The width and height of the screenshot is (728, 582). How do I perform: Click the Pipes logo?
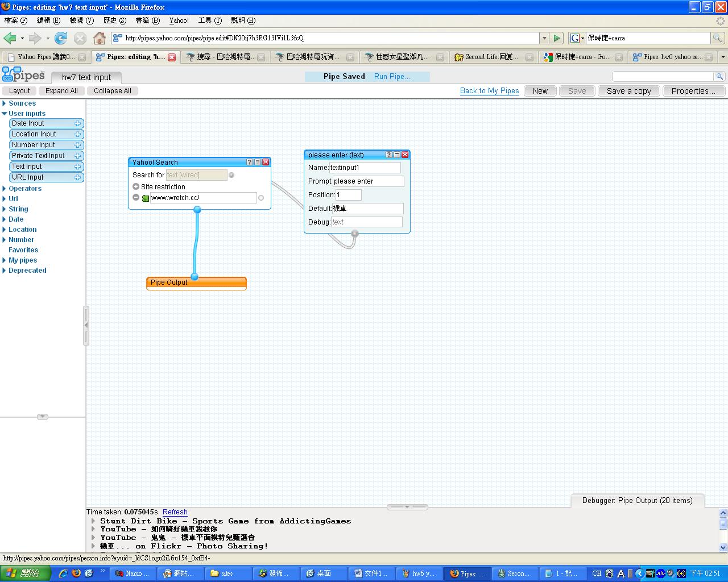coord(23,74)
